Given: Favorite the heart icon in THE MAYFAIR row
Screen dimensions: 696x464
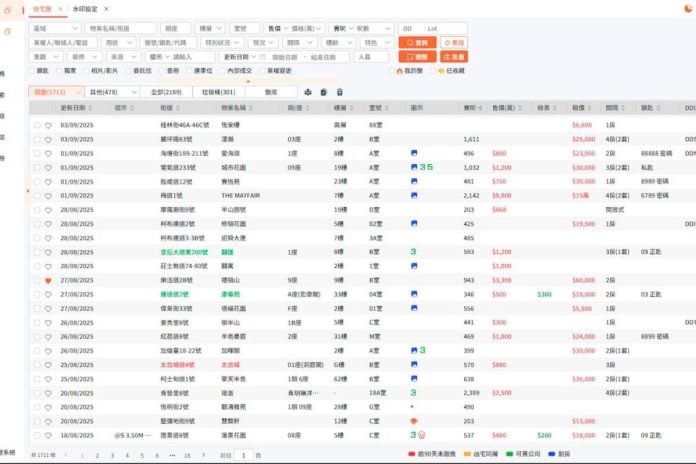Looking at the screenshot, I should tap(48, 196).
